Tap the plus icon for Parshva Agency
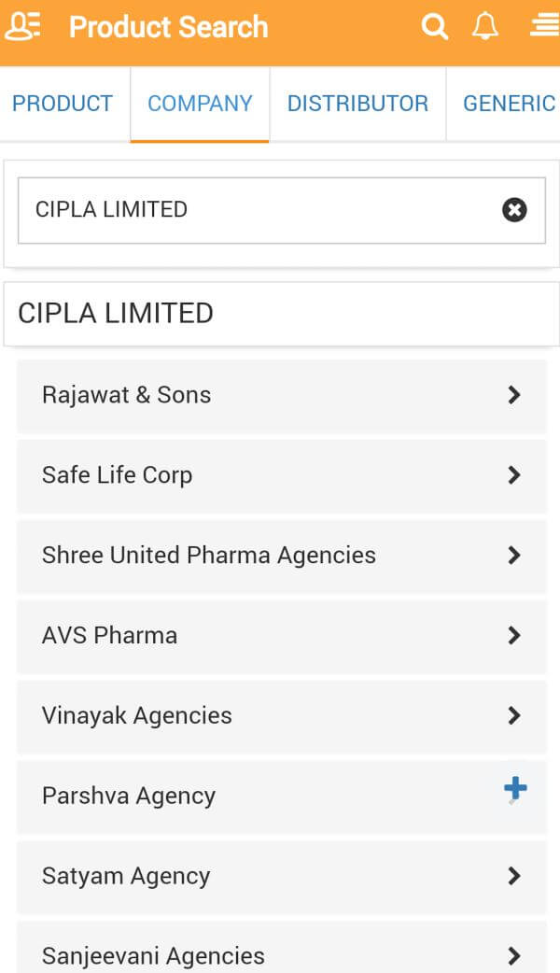 [x=515, y=790]
